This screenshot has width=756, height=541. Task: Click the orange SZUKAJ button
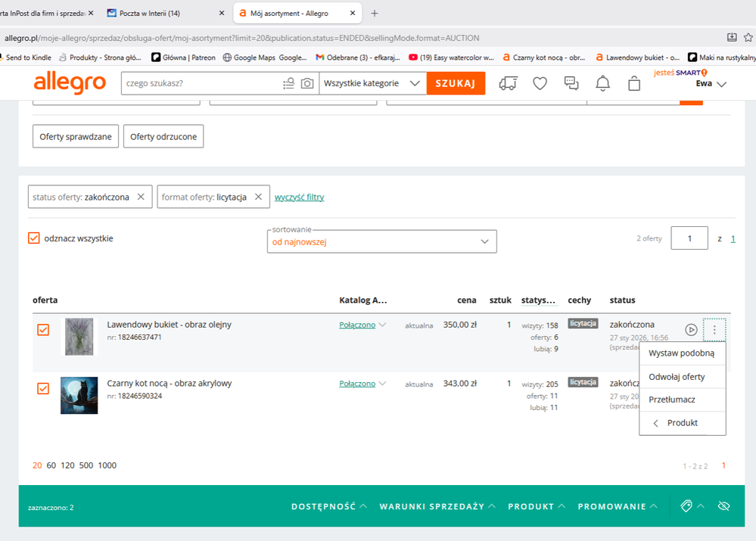tap(456, 83)
